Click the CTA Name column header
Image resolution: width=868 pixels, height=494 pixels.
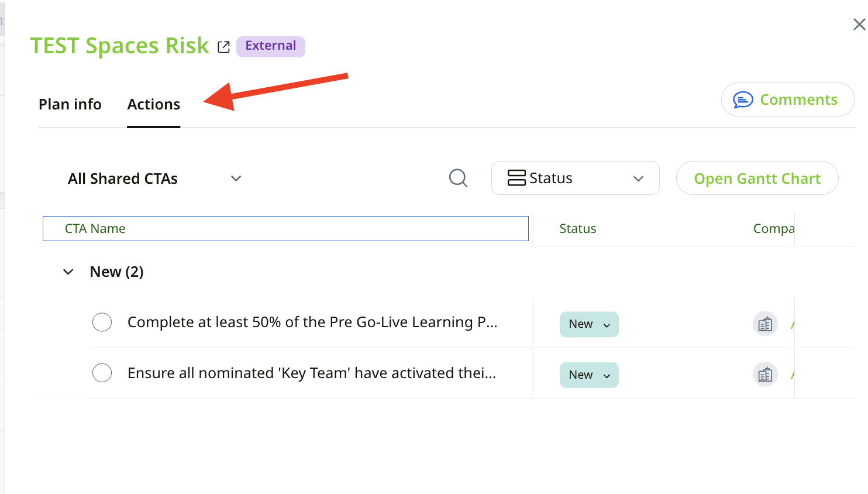click(95, 229)
